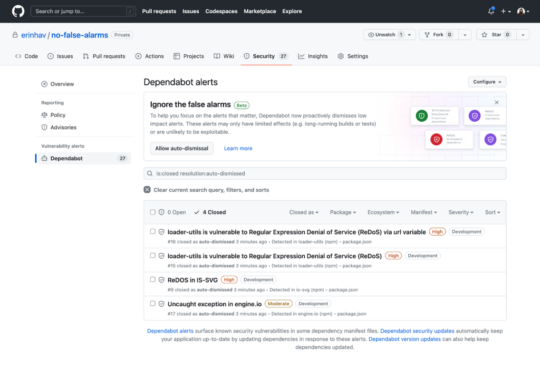Check the ReDOS in IS-SVG alert
The height and width of the screenshot is (370, 540).
pyautogui.click(x=153, y=279)
